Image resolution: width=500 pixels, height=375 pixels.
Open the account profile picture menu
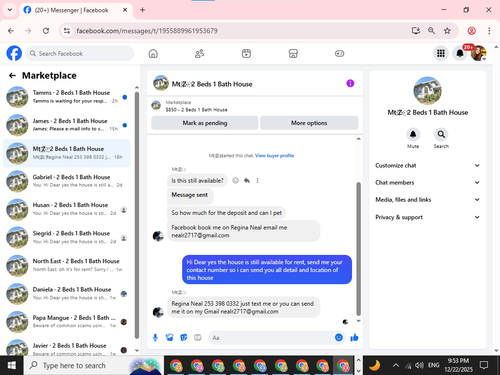(x=478, y=53)
